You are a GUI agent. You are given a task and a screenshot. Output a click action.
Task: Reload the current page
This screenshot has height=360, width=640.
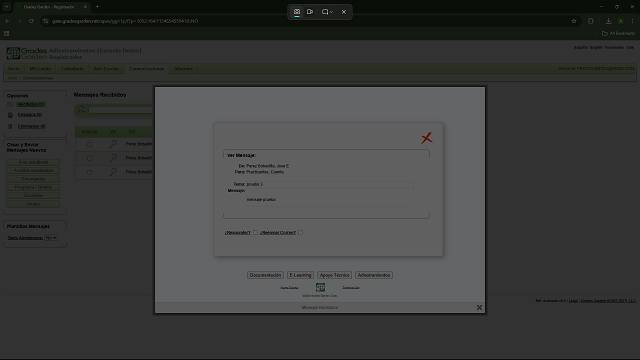point(31,21)
